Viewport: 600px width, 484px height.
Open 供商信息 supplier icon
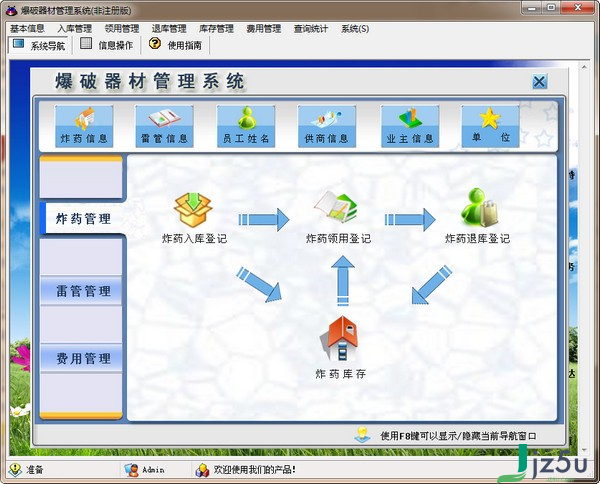tap(327, 126)
